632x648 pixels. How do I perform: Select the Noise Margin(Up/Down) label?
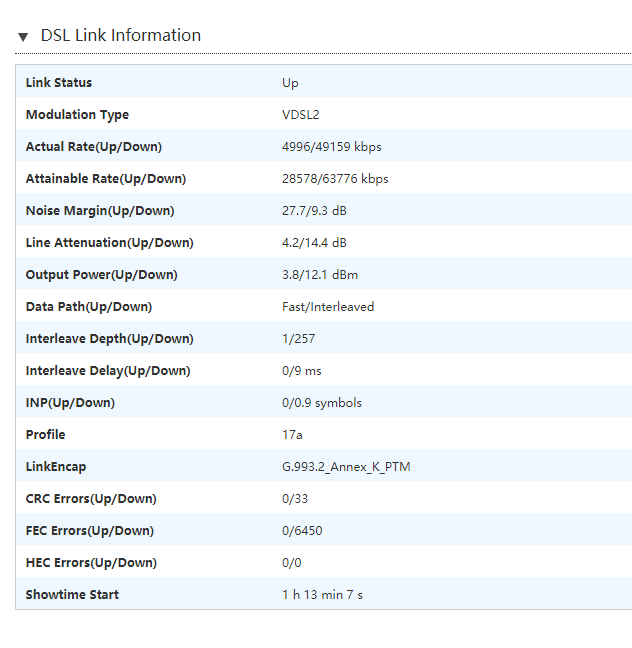[100, 211]
